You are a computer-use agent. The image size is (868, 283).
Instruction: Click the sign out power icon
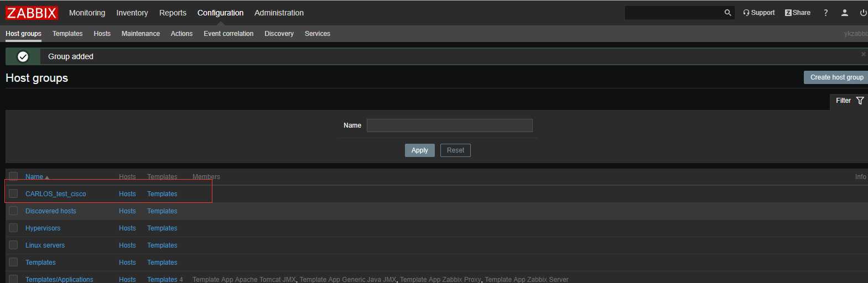[x=863, y=13]
